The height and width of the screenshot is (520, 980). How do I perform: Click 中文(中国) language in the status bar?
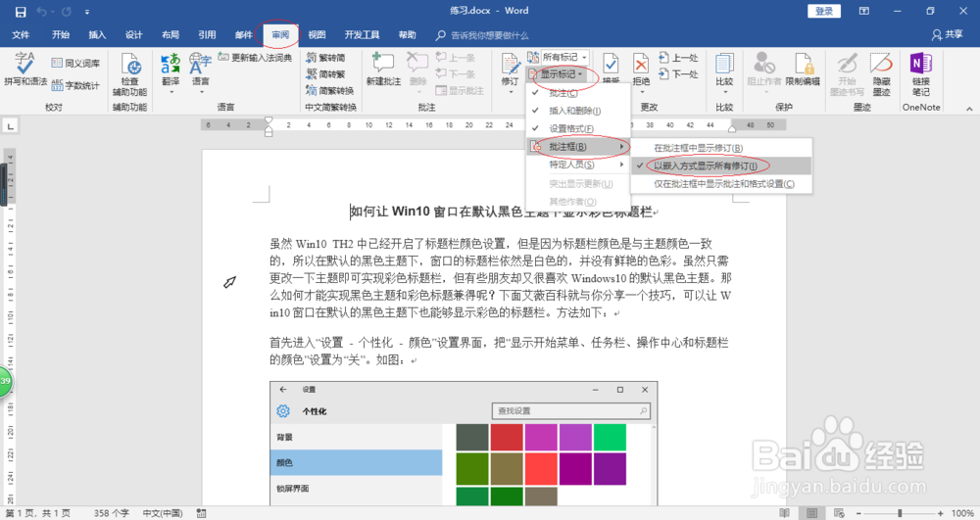coord(163,513)
